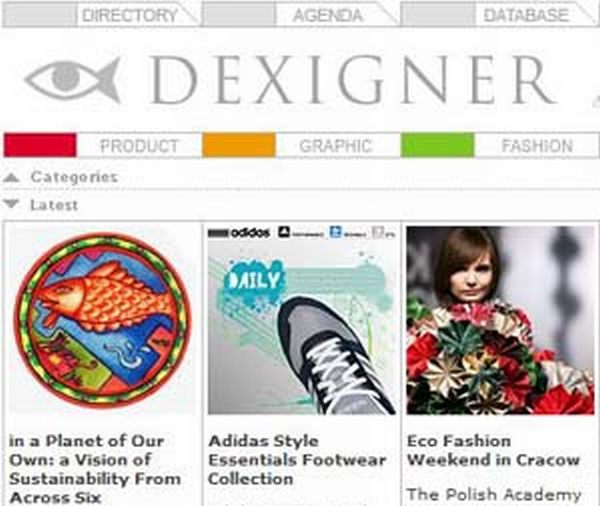Click the gray block beside AGENDA

click(x=239, y=16)
